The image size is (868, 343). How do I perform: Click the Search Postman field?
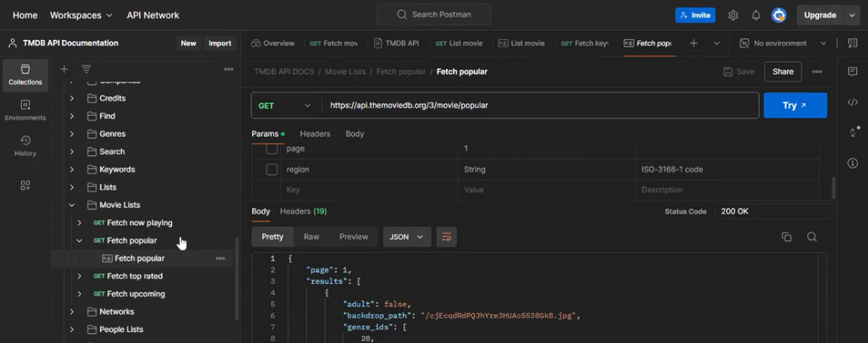coord(434,14)
